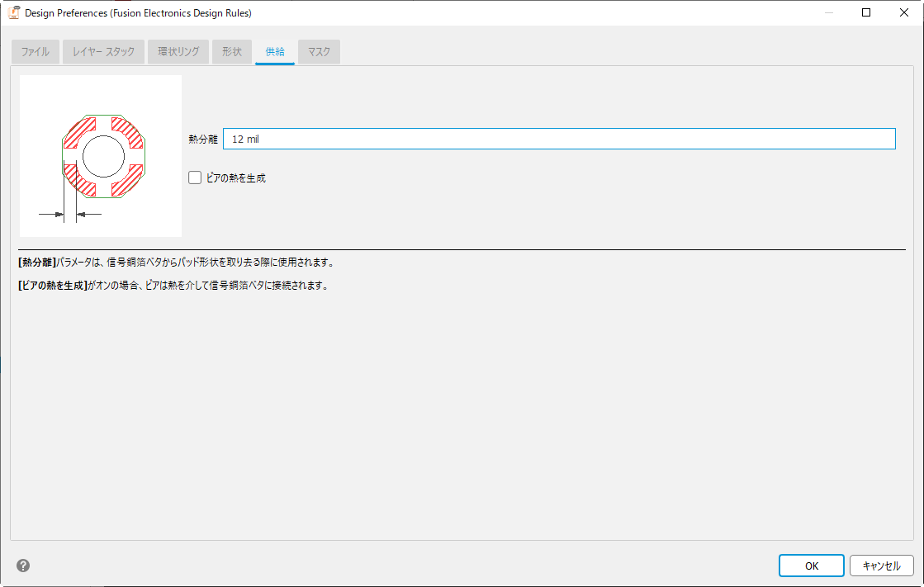Confirm with the OK button

[x=812, y=566]
